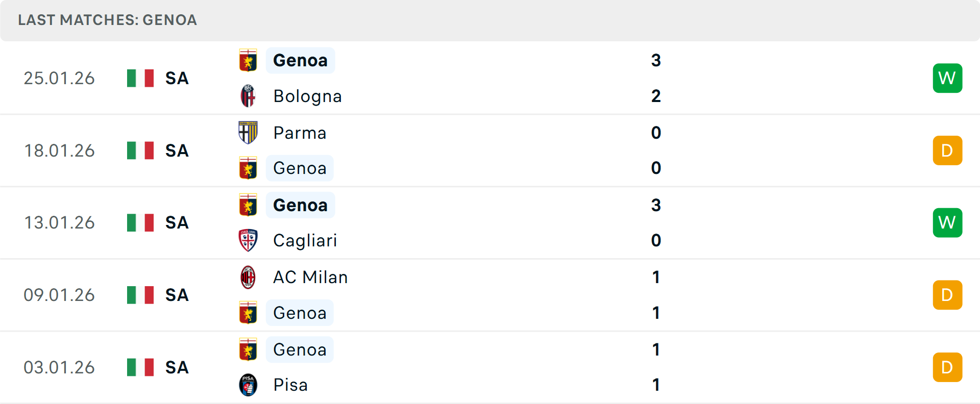Open the Cagliari club logo

(x=248, y=240)
